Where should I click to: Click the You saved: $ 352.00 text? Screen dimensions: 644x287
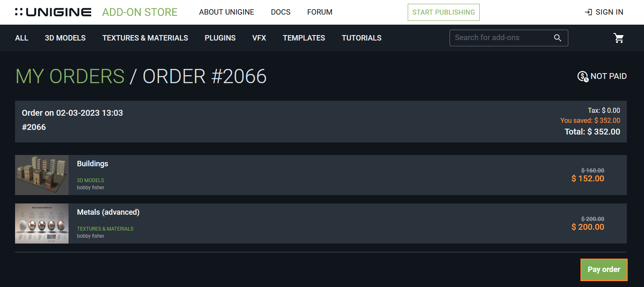[x=590, y=121]
